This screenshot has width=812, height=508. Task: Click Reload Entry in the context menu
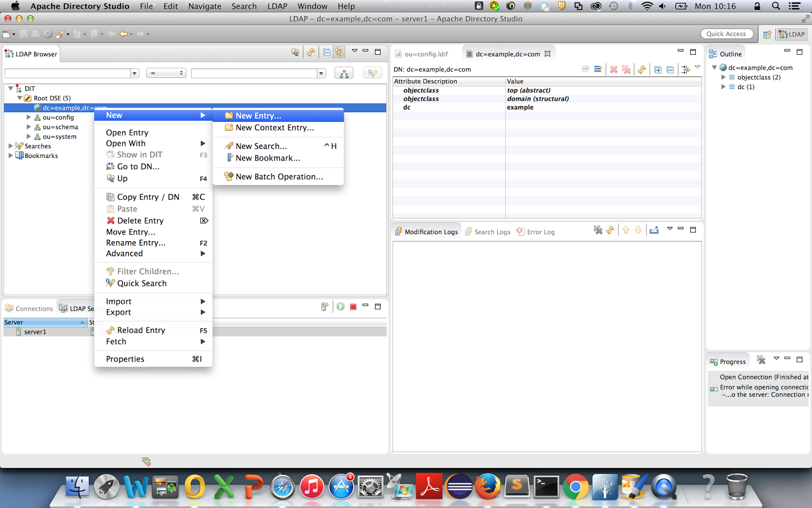153,330
